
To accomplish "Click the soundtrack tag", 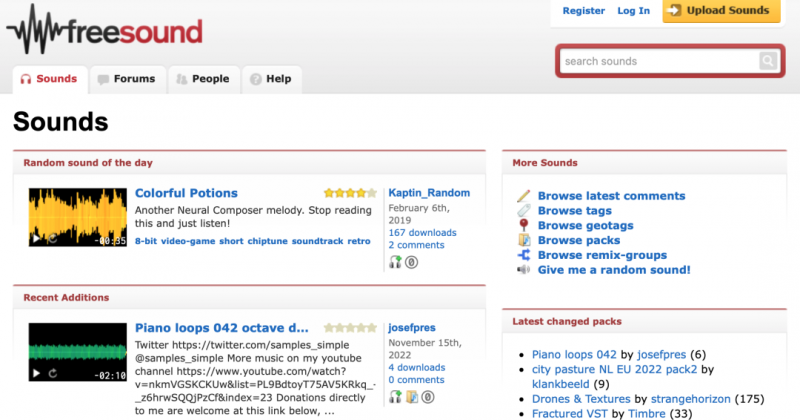I will 317,241.
